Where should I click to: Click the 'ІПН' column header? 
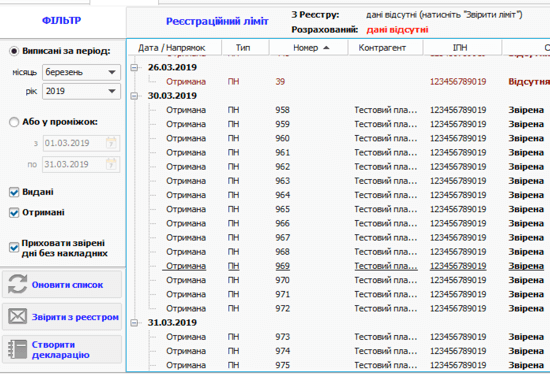click(x=462, y=48)
